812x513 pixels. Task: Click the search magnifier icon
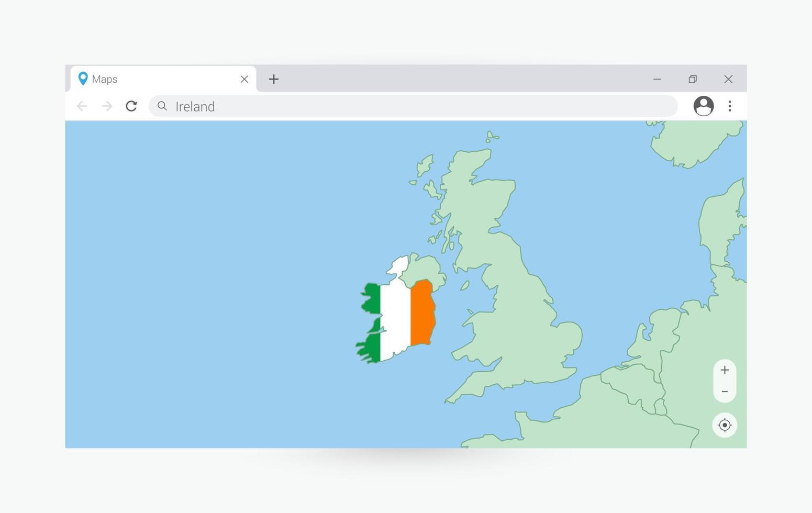click(162, 106)
